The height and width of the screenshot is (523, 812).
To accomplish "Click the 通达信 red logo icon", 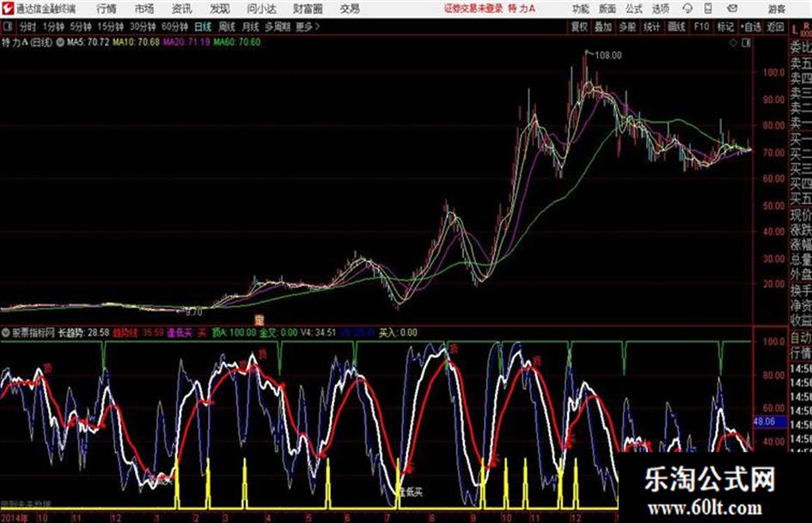I will pos(8,9).
